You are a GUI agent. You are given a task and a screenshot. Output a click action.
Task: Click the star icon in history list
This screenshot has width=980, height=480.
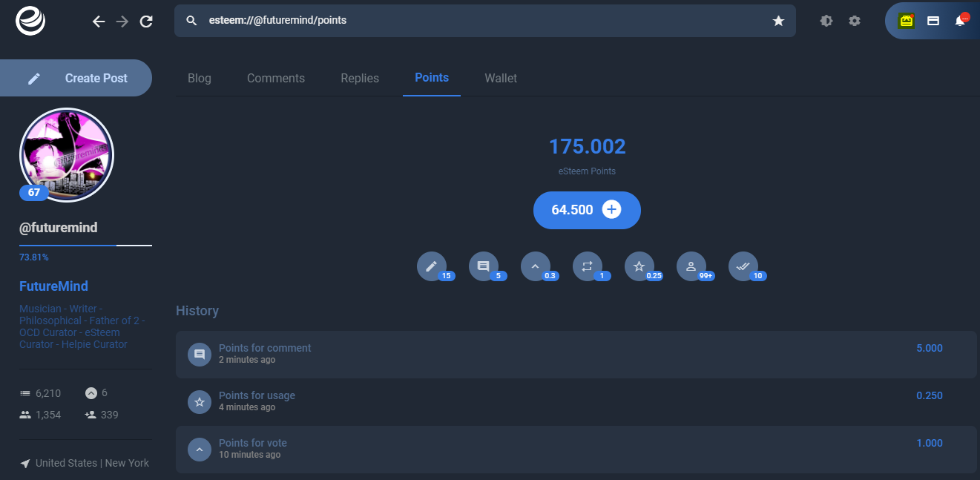[x=200, y=402]
